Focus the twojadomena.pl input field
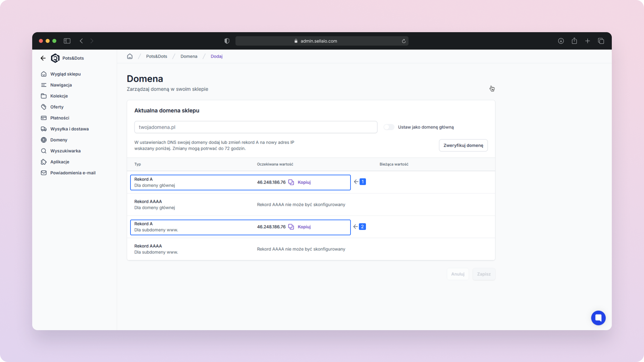This screenshot has height=362, width=644. click(256, 127)
